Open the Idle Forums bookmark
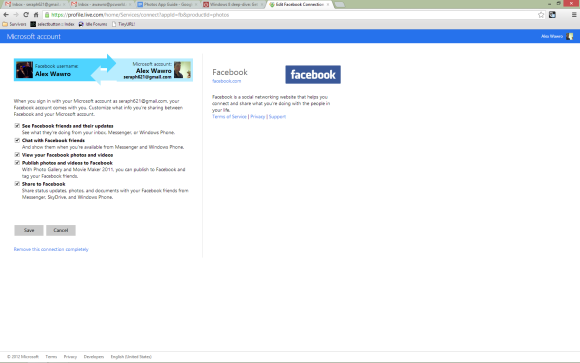The width and height of the screenshot is (580, 363). [x=93, y=24]
